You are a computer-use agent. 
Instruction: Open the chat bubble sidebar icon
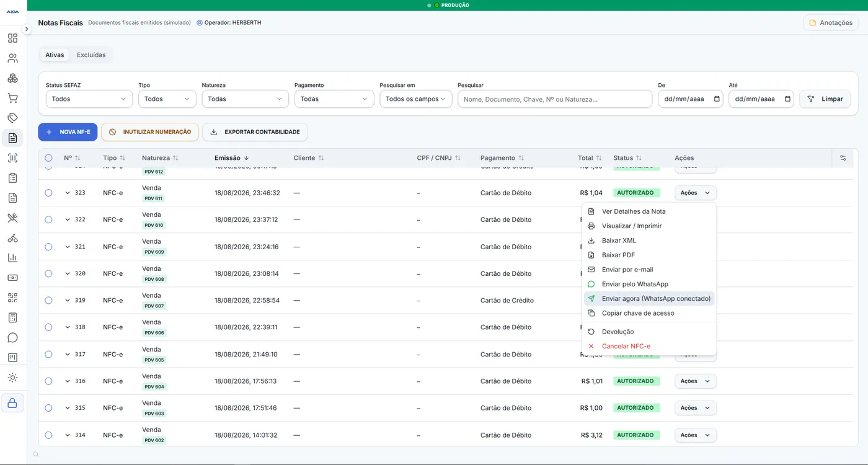12,338
